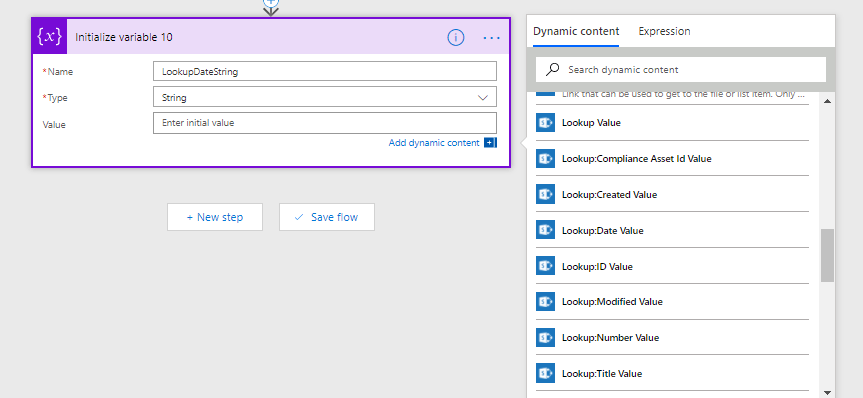Click SharePoint icon next to Lookup Value
The image size is (863, 398).
point(545,123)
